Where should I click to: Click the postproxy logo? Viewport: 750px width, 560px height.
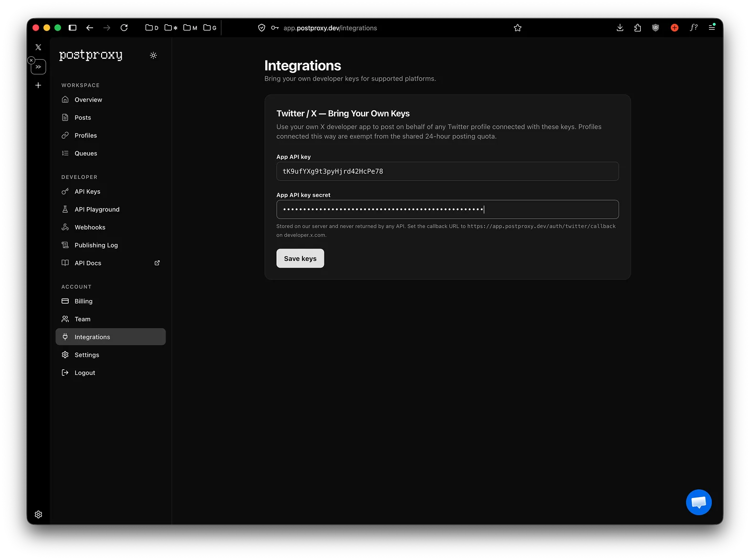(91, 55)
